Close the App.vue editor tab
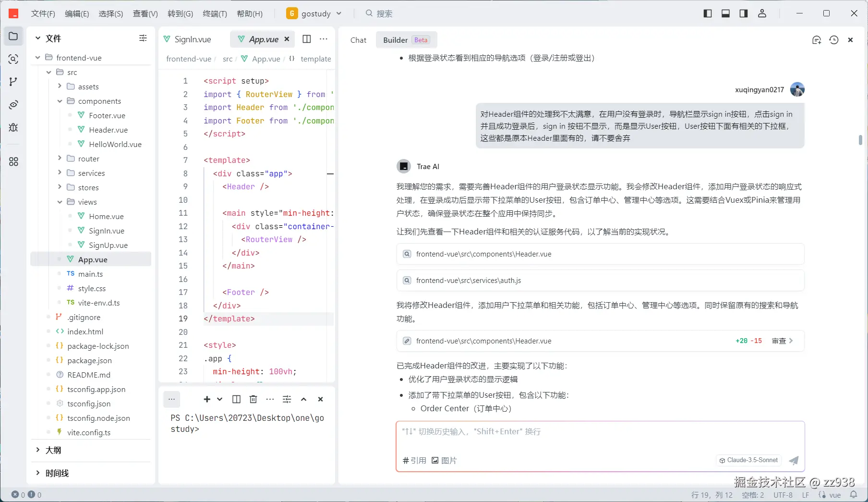The height and width of the screenshot is (502, 868). [x=287, y=39]
